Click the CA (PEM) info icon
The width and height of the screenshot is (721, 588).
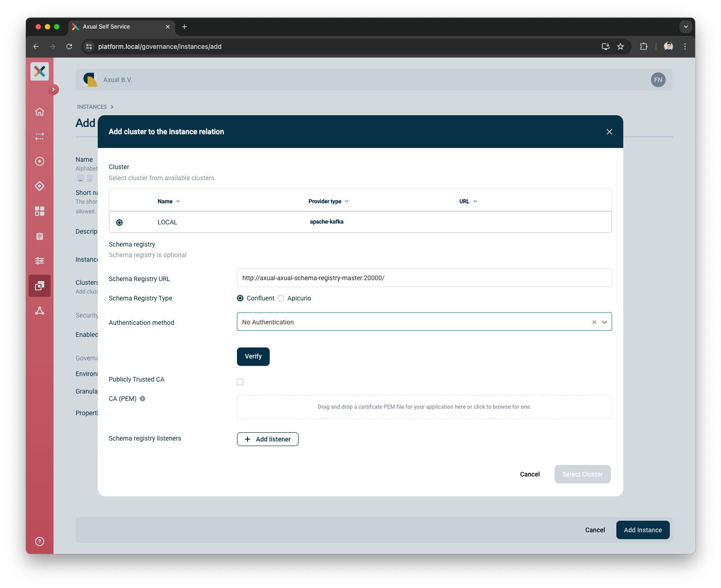point(142,399)
